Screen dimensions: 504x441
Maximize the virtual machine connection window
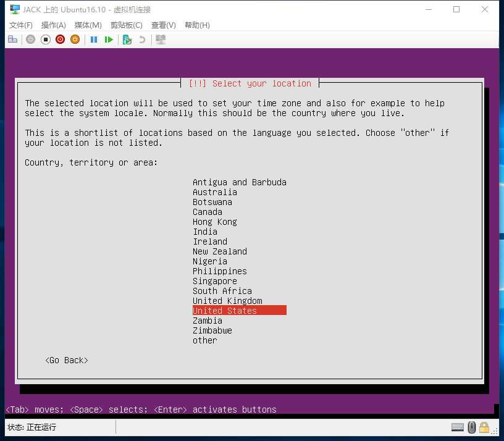(x=456, y=10)
